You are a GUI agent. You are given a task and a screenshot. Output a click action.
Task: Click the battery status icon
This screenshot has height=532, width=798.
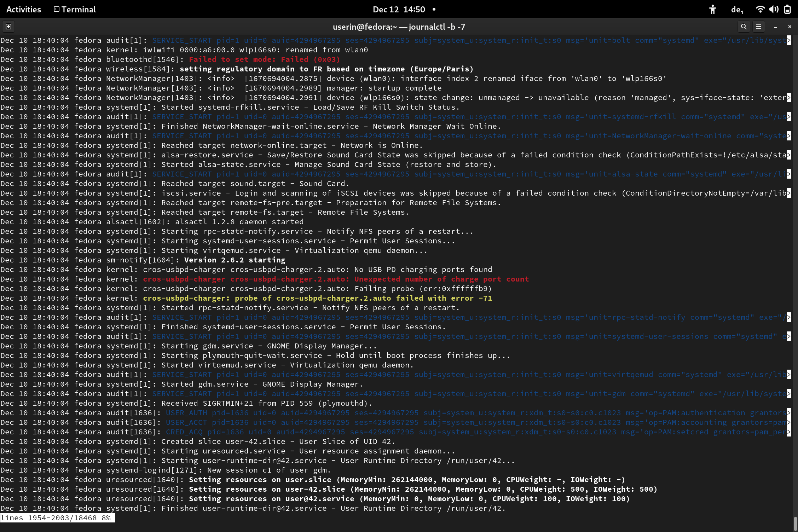point(787,10)
